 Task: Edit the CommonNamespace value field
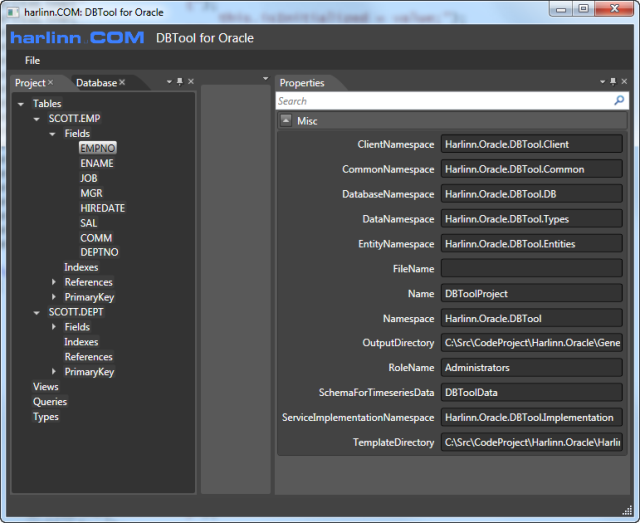[x=531, y=169]
